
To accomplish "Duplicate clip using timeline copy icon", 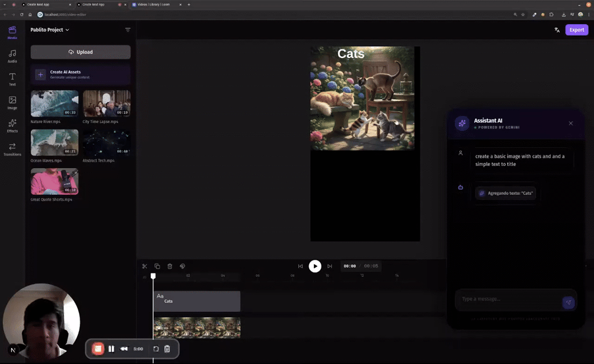I will coord(157,266).
